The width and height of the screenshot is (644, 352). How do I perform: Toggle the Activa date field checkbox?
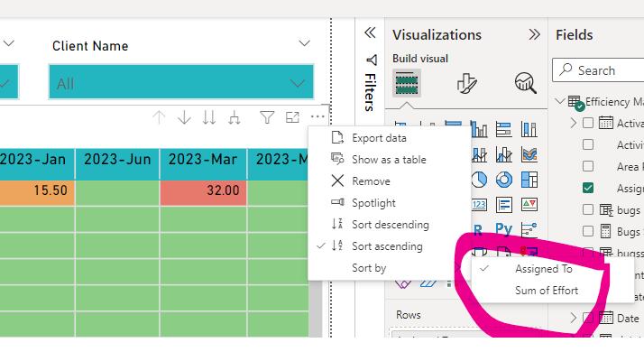click(x=588, y=123)
